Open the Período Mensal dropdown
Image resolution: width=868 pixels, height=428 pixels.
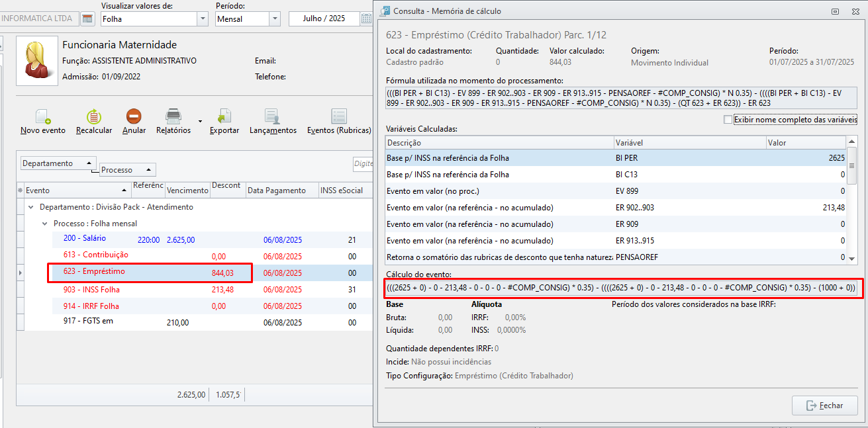click(275, 19)
